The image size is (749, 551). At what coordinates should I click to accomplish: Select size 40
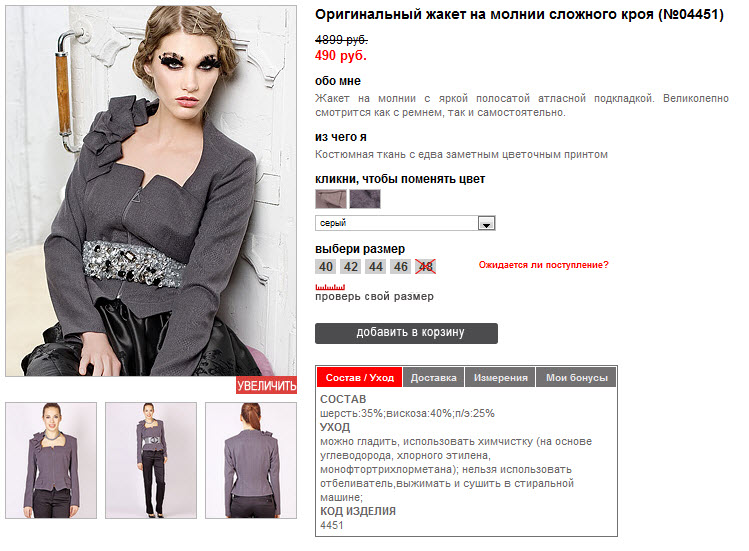pos(326,267)
